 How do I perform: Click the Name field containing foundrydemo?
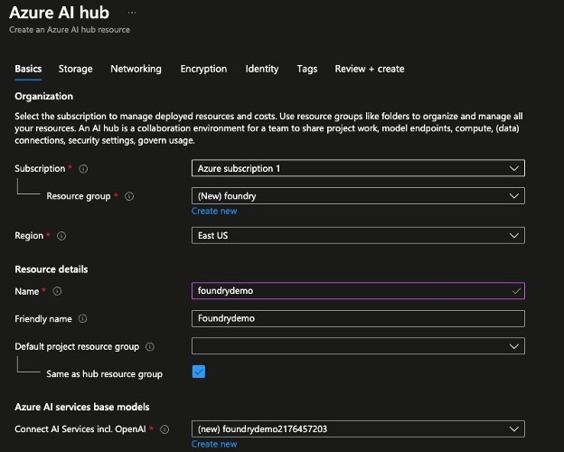tap(358, 291)
